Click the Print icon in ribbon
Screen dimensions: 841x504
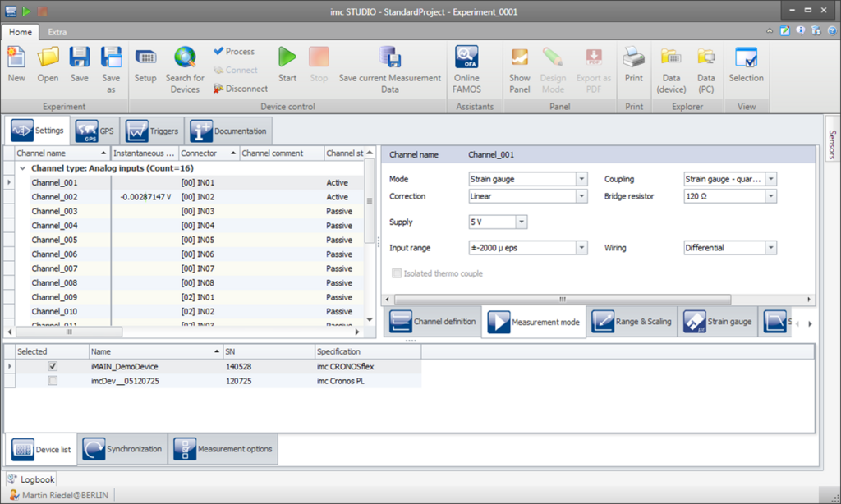point(633,64)
